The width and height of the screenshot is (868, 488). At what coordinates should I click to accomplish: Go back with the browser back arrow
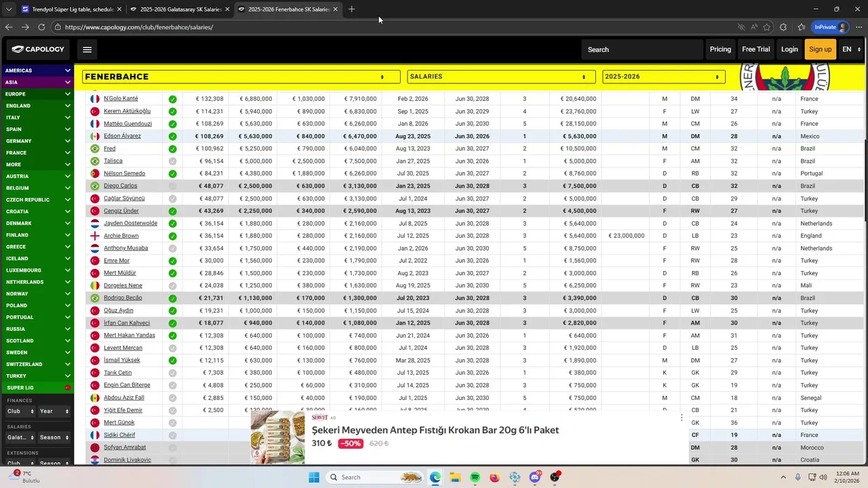coord(9,27)
